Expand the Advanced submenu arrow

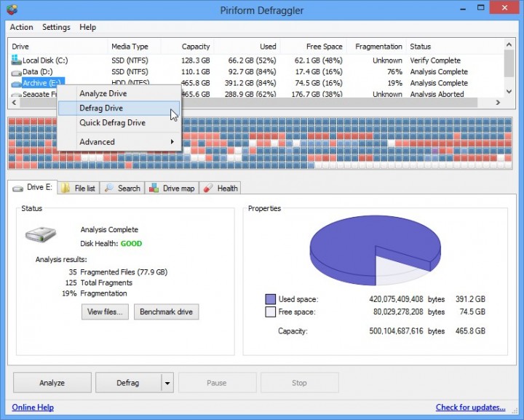172,142
